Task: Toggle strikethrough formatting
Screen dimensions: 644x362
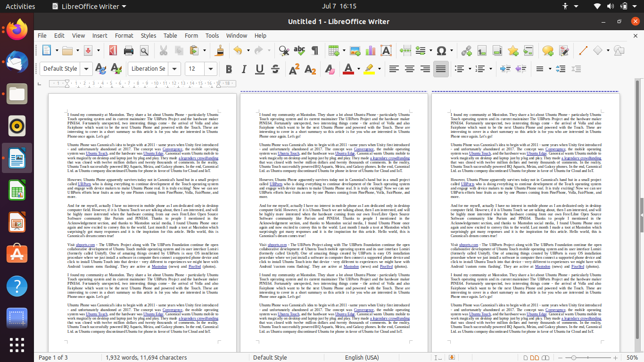Action: [x=275, y=69]
